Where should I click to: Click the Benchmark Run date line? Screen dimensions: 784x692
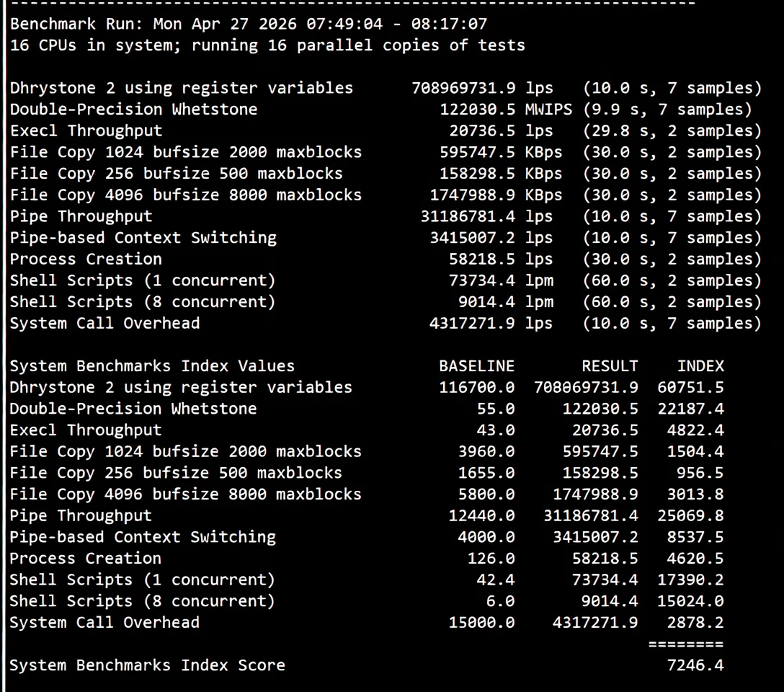tap(249, 24)
